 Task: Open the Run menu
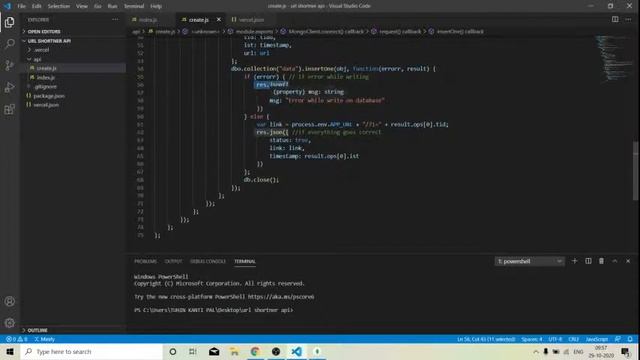click(x=112, y=6)
